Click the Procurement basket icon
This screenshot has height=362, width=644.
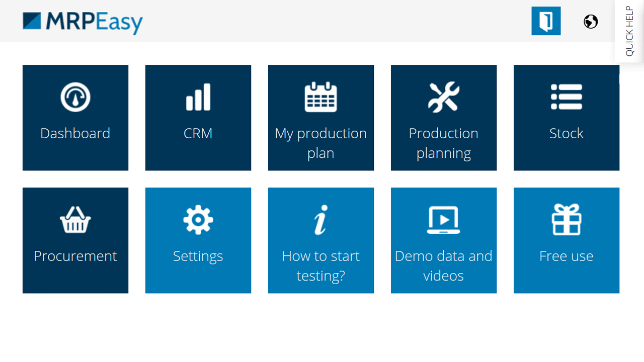point(75,219)
